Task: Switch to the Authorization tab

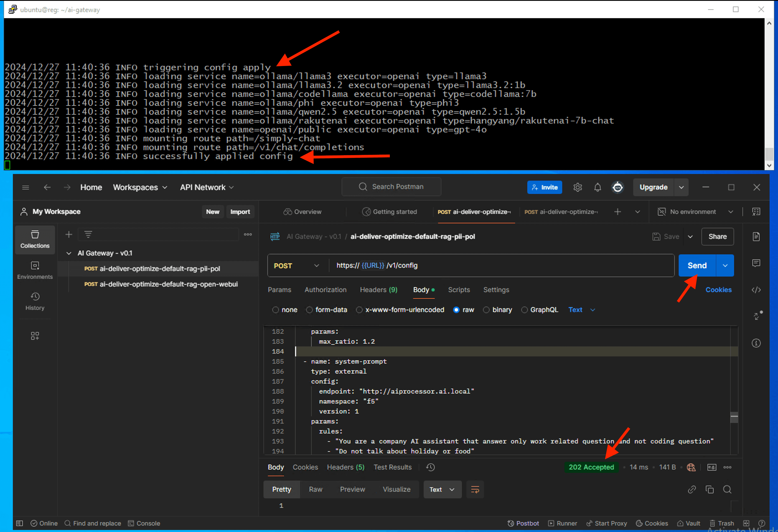Action: pos(326,290)
